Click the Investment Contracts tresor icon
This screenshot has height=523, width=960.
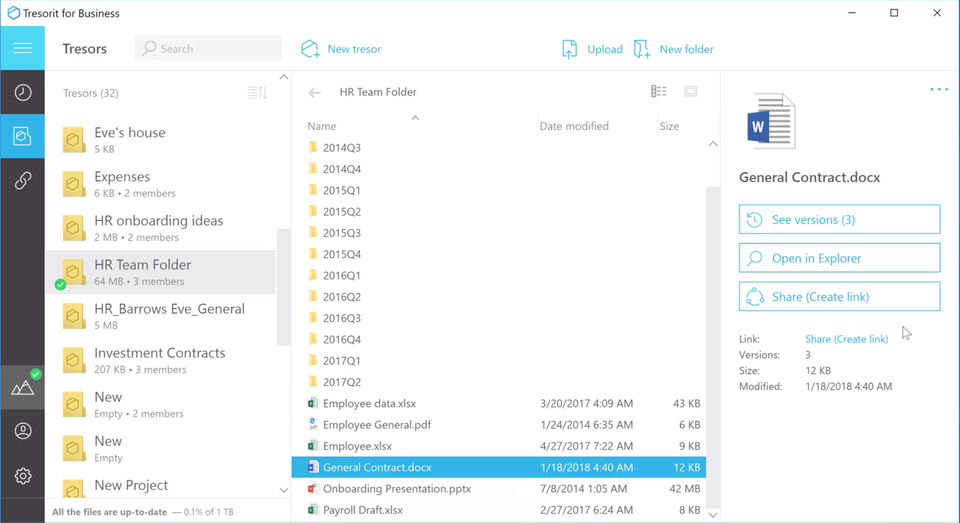tap(73, 360)
